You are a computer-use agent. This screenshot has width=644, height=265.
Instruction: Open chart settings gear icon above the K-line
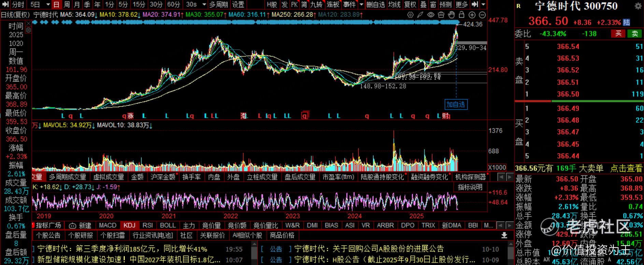pos(410,15)
